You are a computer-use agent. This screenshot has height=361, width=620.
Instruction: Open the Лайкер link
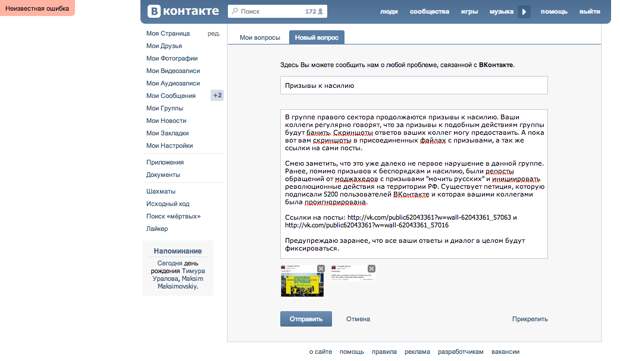(157, 229)
